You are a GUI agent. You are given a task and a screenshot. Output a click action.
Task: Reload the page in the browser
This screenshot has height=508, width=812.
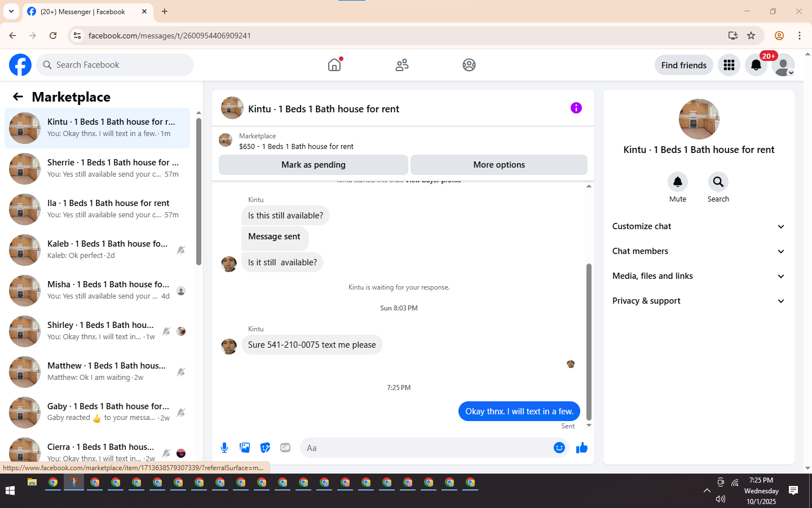[x=53, y=36]
